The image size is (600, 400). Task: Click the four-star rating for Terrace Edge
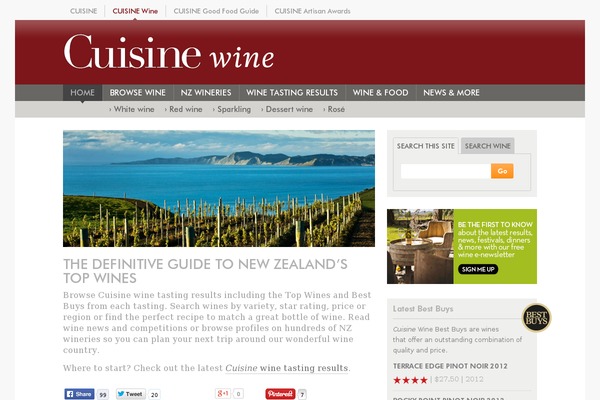(410, 380)
